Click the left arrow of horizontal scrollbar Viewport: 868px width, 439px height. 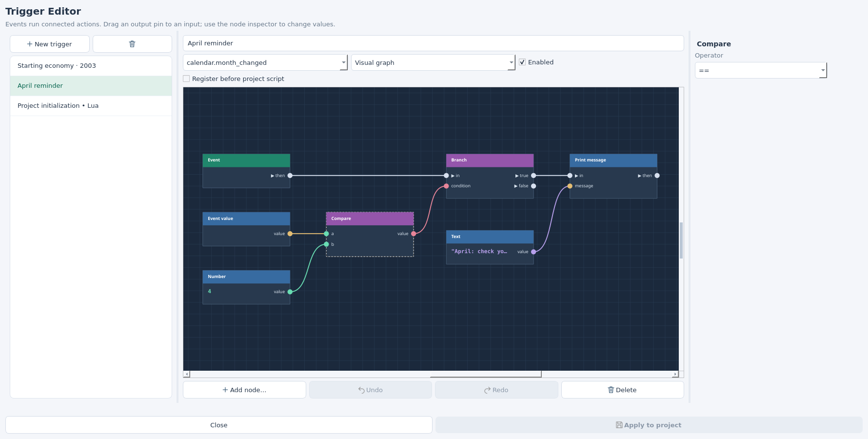click(x=187, y=374)
